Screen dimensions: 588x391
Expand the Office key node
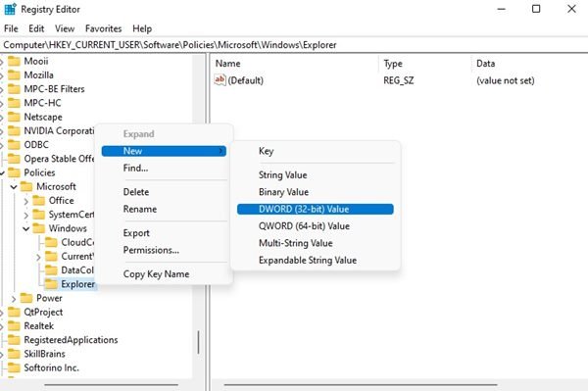[26, 201]
